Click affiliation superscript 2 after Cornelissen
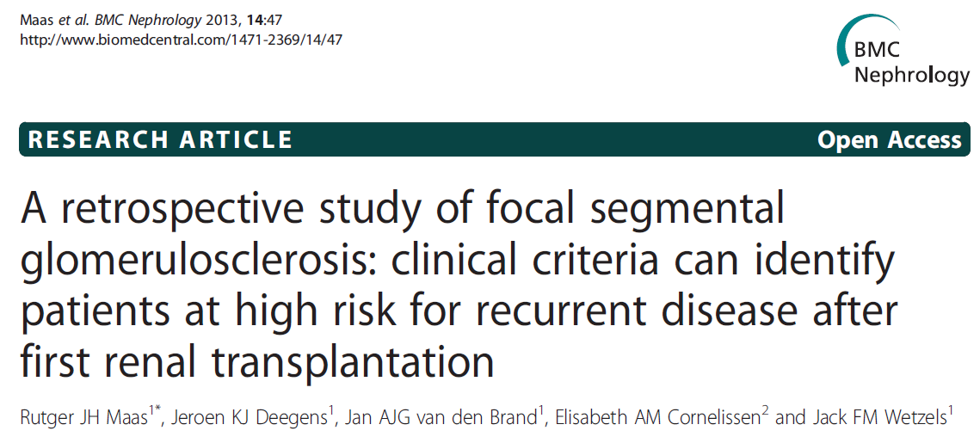This screenshot has width=980, height=443. (764, 413)
